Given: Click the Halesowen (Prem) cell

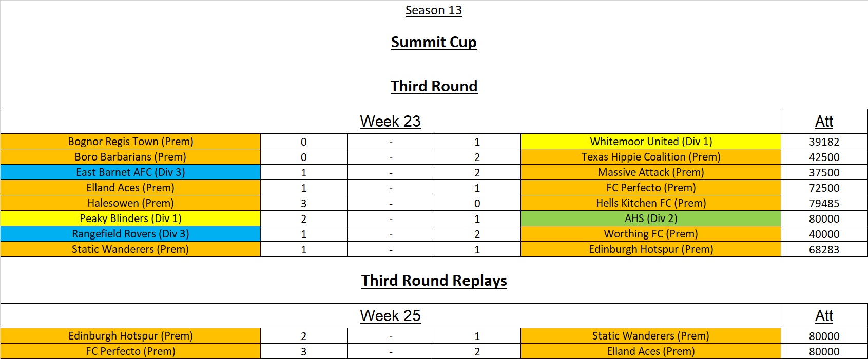Looking at the screenshot, I should pyautogui.click(x=130, y=203).
